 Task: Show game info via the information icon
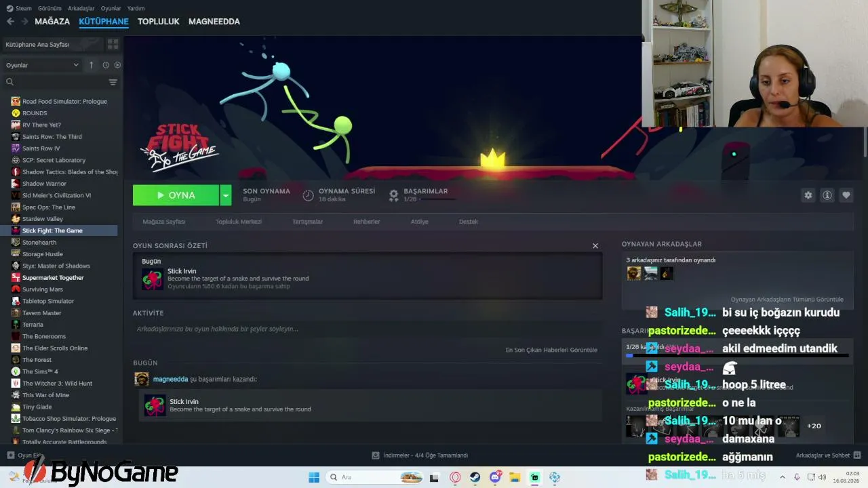[827, 195]
